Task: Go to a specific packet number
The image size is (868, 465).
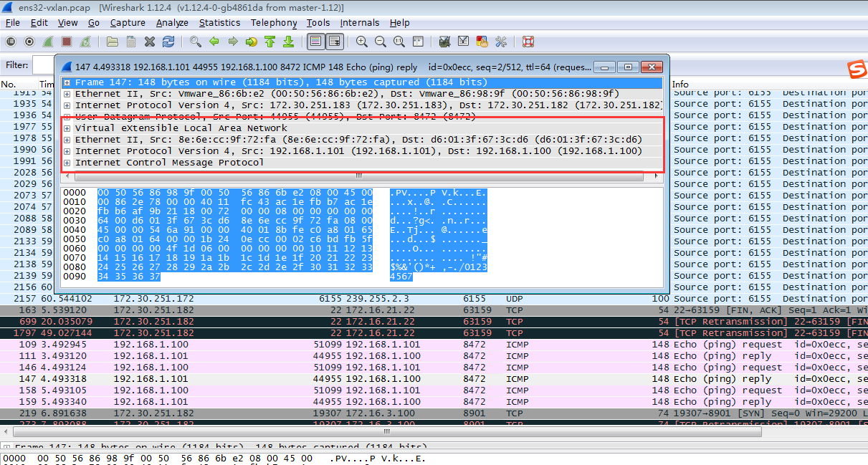Action: (x=252, y=42)
